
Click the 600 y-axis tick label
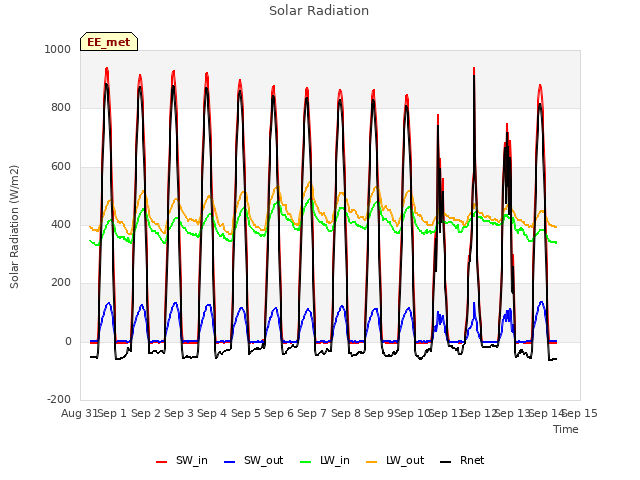pyautogui.click(x=61, y=167)
